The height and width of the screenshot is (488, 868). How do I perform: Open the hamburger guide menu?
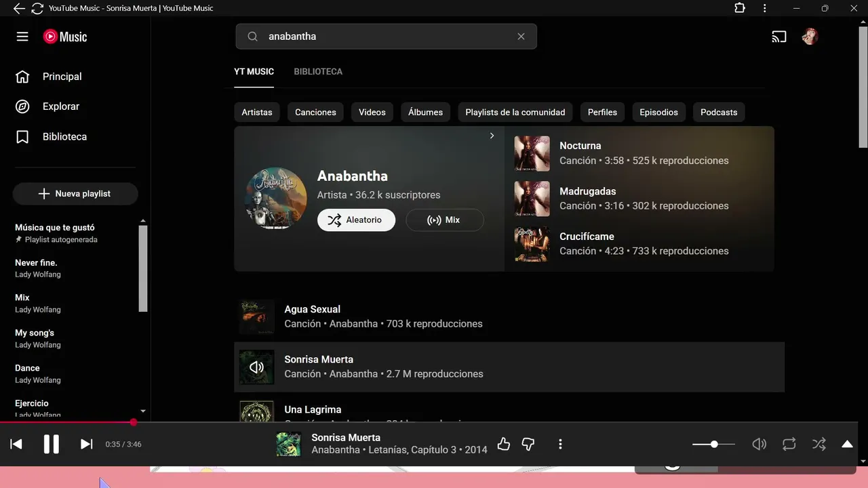coord(22,37)
